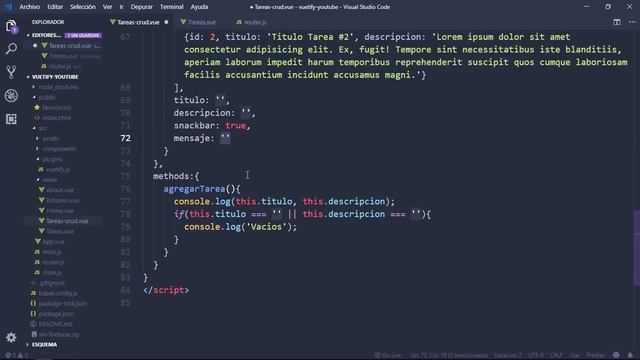The width and height of the screenshot is (640, 360).
Task: Open the Editar menu
Action: [x=55, y=7]
